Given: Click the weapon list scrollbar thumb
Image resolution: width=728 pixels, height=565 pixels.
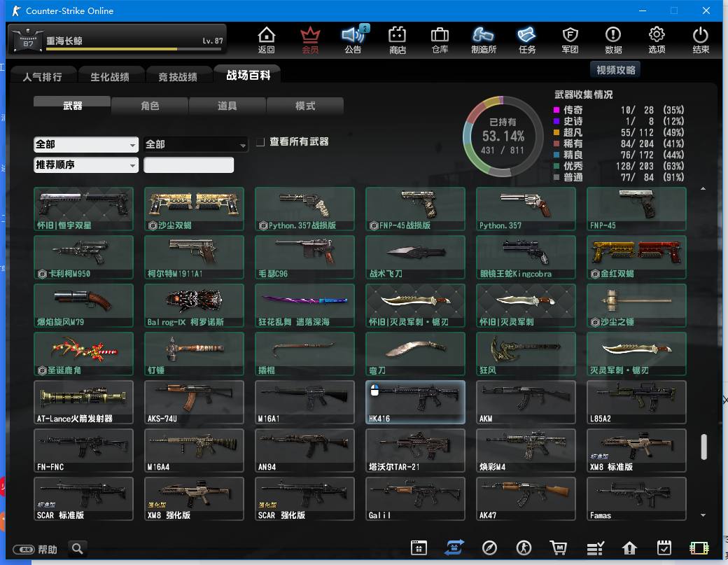Looking at the screenshot, I should [x=704, y=447].
